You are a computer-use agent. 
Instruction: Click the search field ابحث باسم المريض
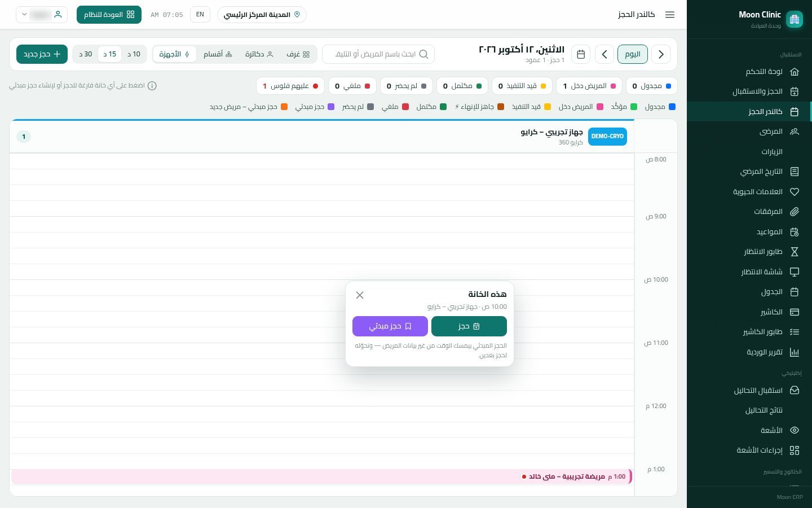point(378,54)
